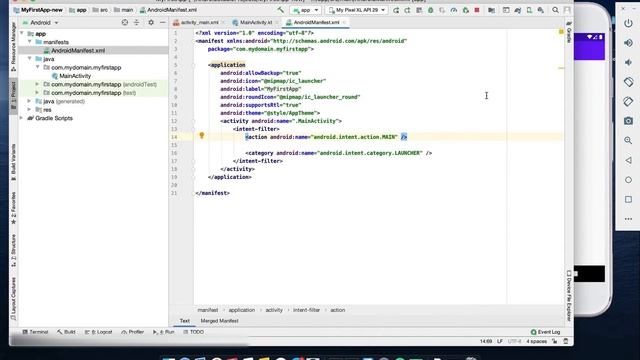Click the emulator volume up button

629,43
